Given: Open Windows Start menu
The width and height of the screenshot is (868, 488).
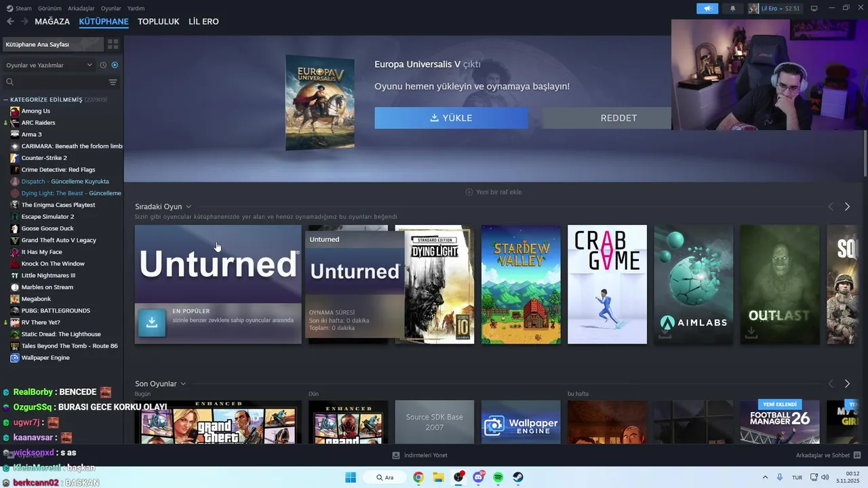Looking at the screenshot, I should 351,477.
